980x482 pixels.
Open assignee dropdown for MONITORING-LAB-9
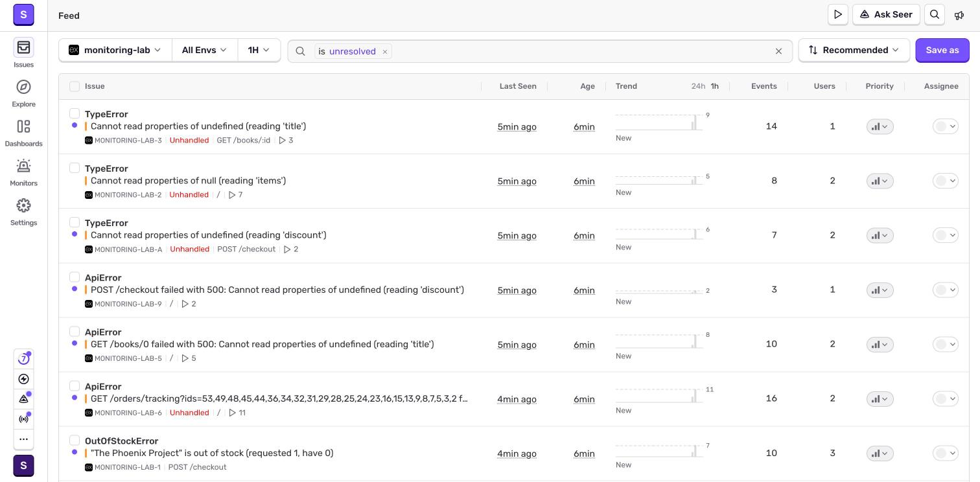[945, 290]
